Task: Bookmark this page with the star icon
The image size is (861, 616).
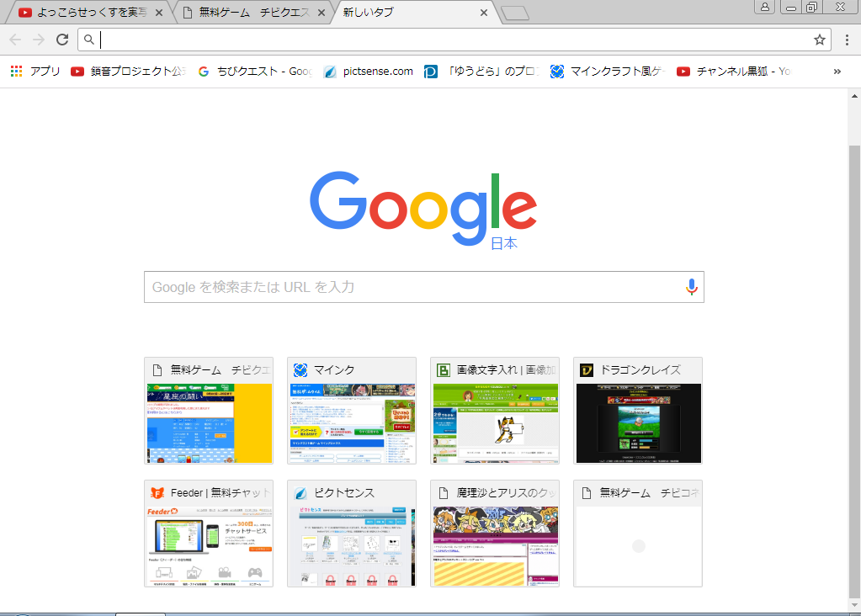Action: (819, 40)
